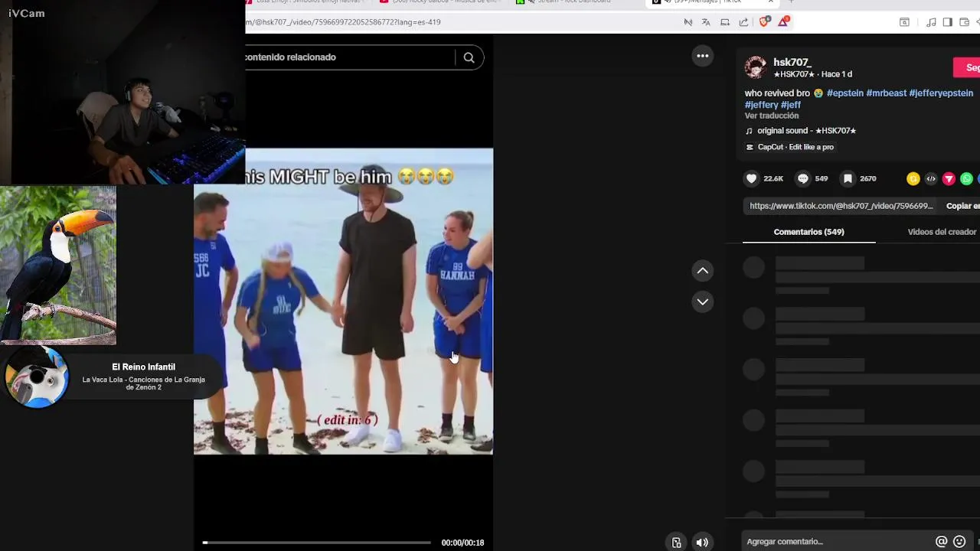Click the yellow repost share icon
The image size is (980, 551).
point(913,178)
